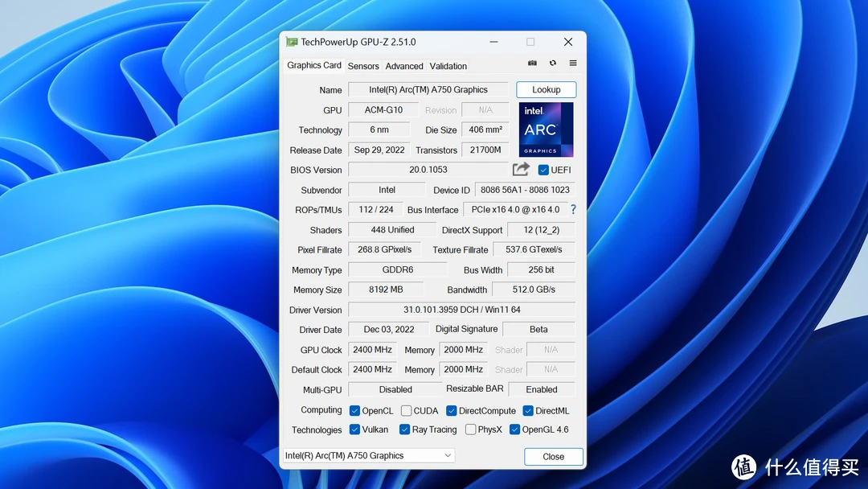Click the Bandwidth value 512.0 GB/s
The height and width of the screenshot is (489, 868).
pos(534,290)
